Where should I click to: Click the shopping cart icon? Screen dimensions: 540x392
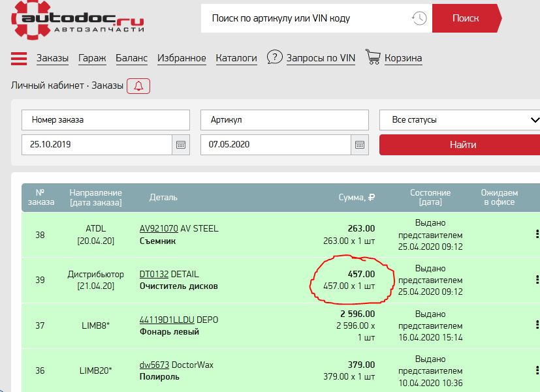tap(373, 57)
